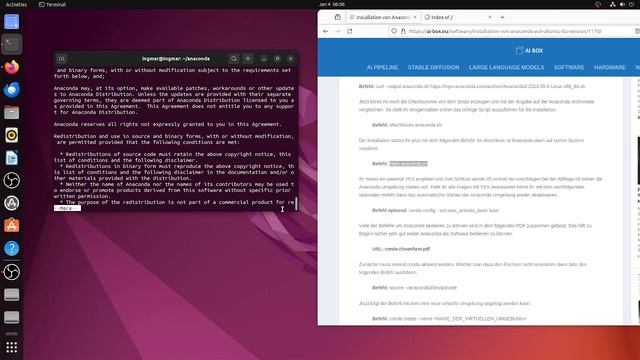Click the running OBS icon below Help

coord(11,272)
